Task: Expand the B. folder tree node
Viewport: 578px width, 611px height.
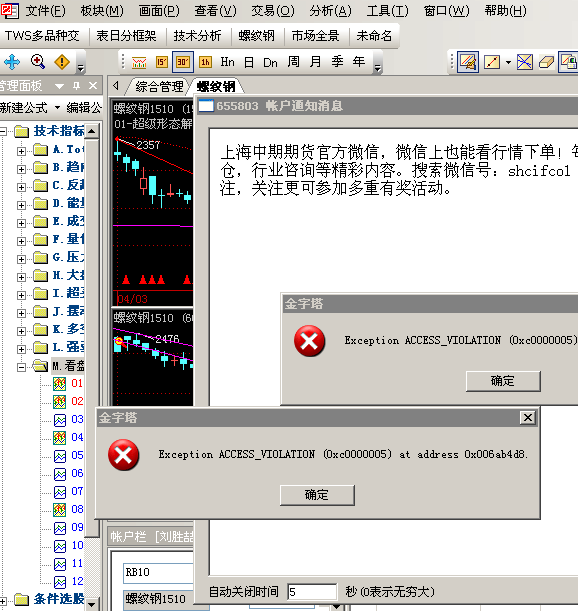Action: tap(21, 169)
